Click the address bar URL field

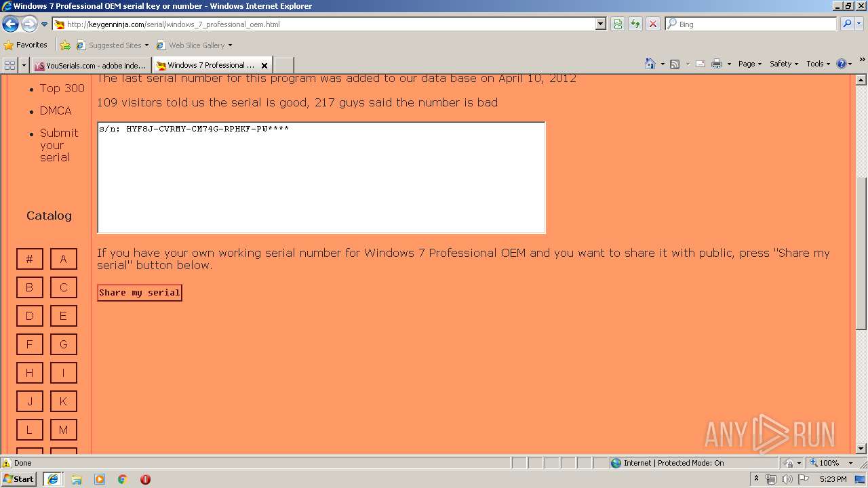[x=324, y=24]
